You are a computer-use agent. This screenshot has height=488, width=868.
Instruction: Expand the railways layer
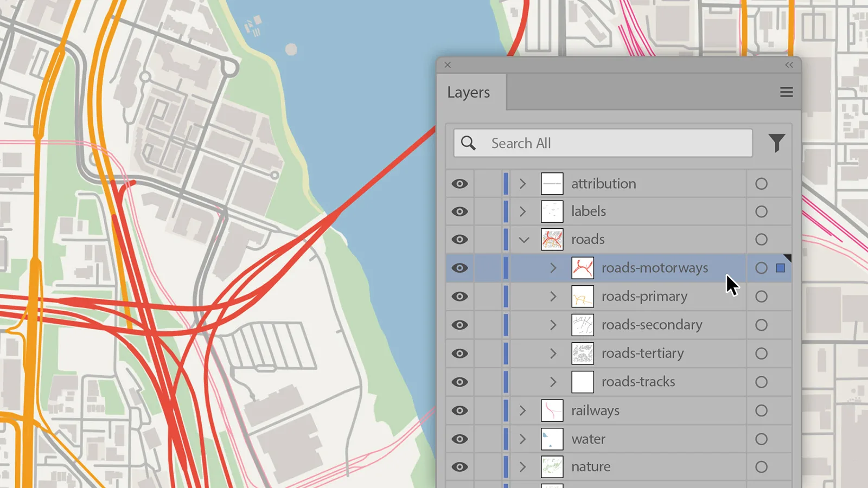523,410
